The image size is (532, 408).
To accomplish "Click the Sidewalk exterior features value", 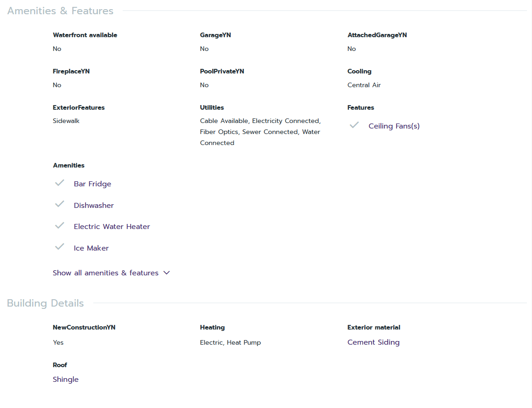I will (x=66, y=121).
